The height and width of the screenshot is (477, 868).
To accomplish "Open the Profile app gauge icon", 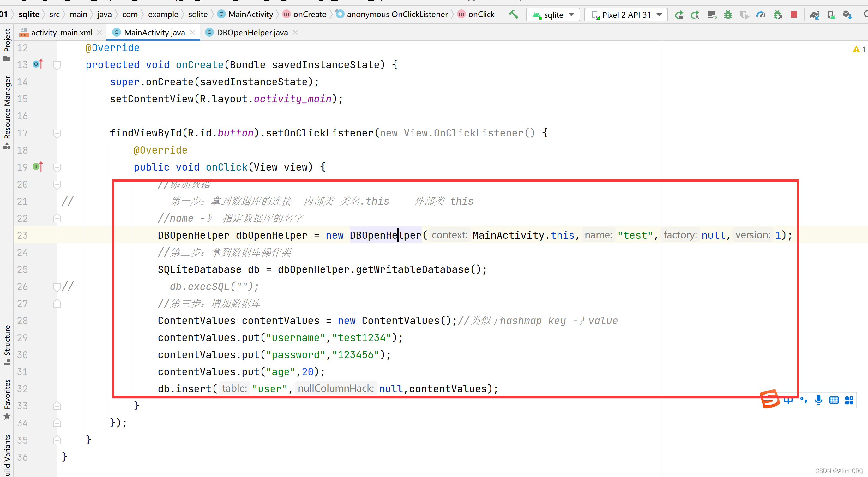I will coord(761,15).
